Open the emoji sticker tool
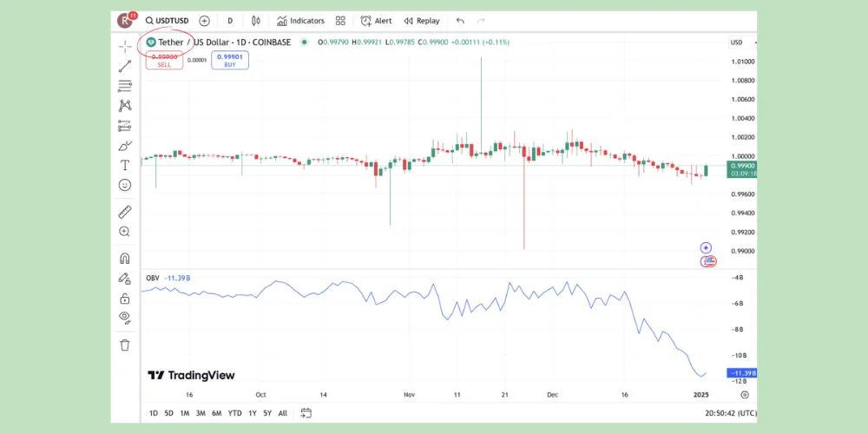 point(125,185)
